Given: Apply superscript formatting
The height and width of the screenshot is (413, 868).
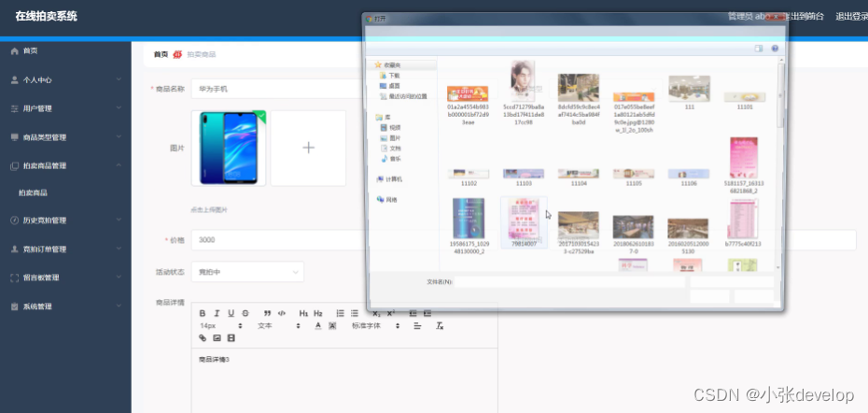Looking at the screenshot, I should (x=391, y=313).
